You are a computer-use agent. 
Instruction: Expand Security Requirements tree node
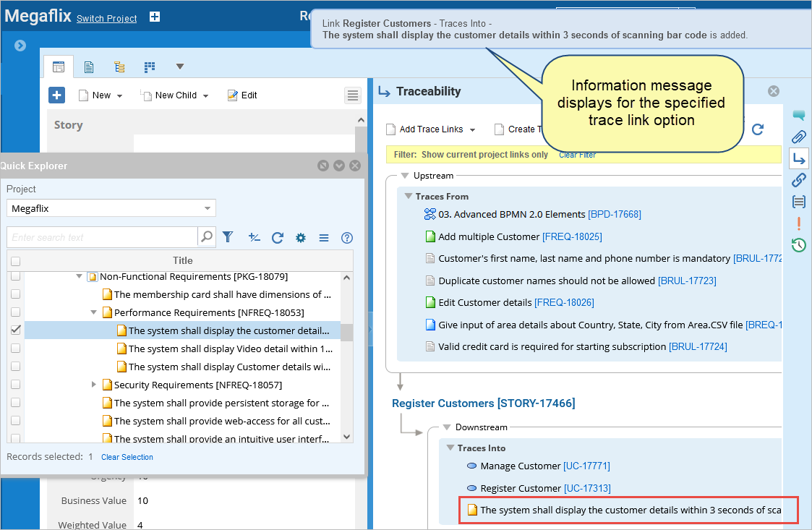tap(94, 385)
